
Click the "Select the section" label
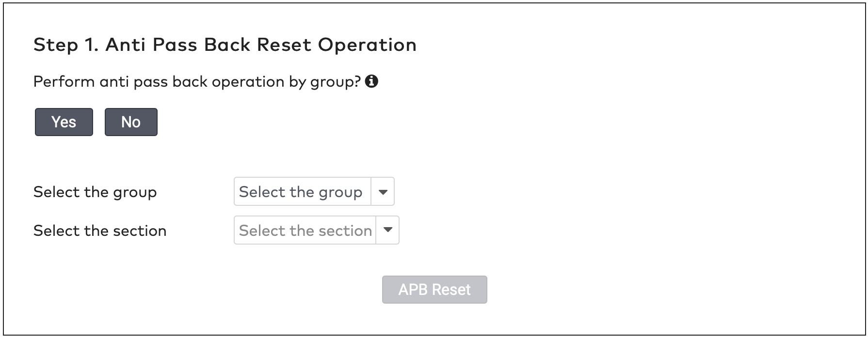click(99, 231)
